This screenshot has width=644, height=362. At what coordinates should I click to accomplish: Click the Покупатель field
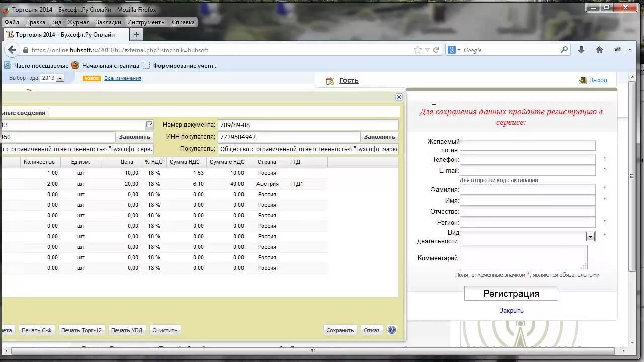(308, 149)
